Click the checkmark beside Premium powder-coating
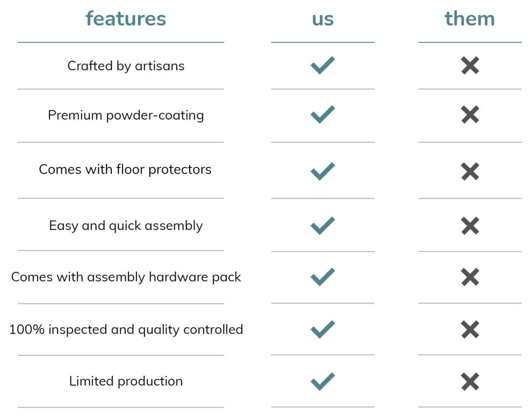The width and height of the screenshot is (532, 418). pos(322,114)
